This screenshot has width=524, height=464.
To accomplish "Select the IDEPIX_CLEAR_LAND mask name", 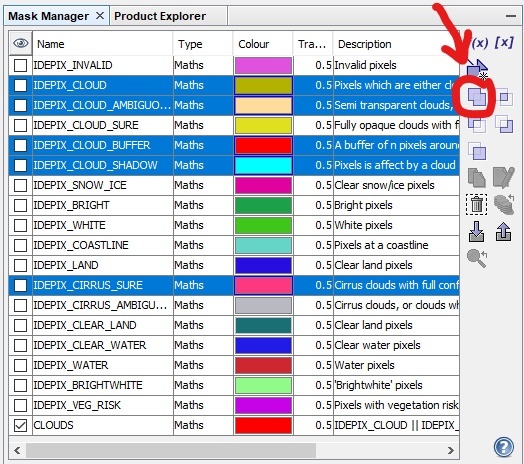I will 85,325.
